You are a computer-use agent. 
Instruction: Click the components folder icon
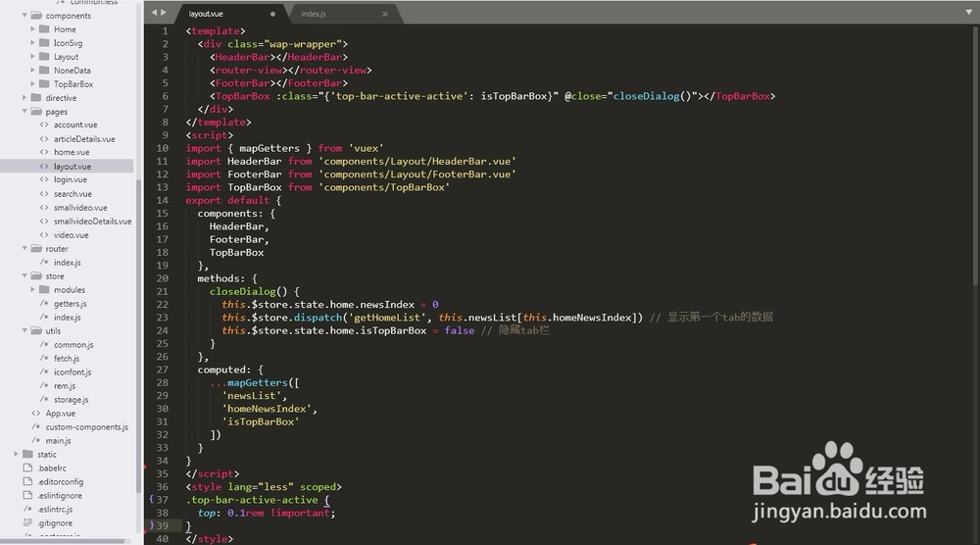[36, 15]
